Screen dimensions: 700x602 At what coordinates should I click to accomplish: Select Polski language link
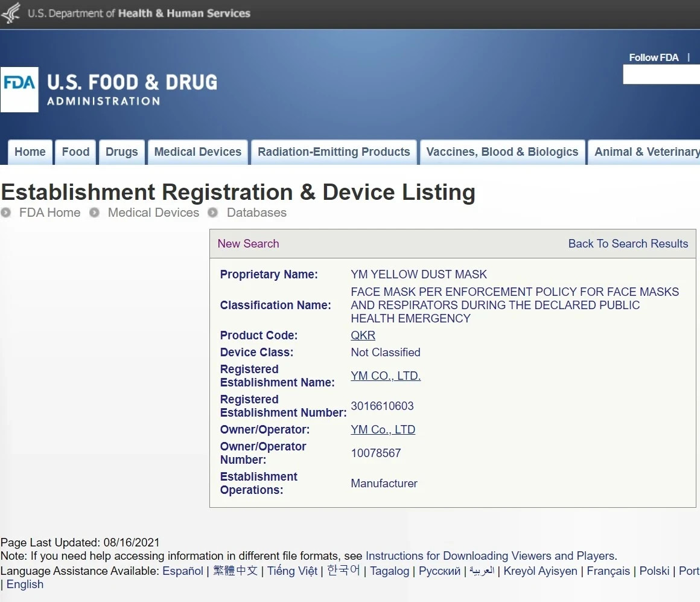point(654,571)
